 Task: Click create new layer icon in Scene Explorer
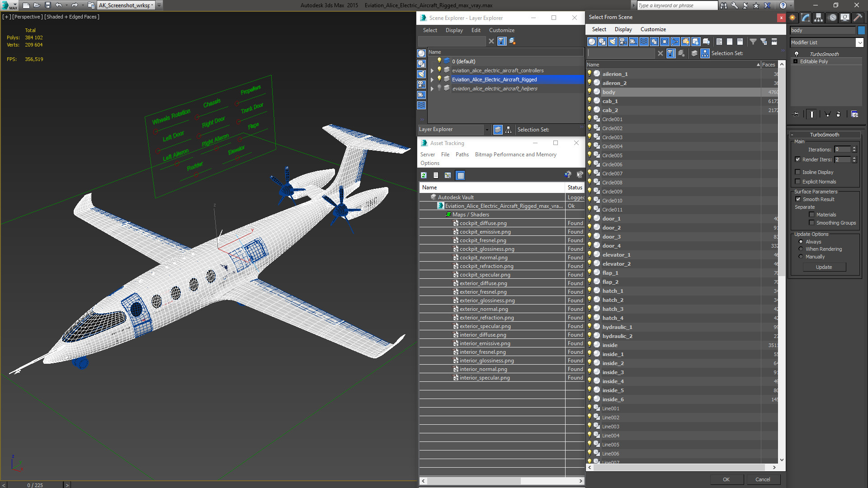coord(512,41)
